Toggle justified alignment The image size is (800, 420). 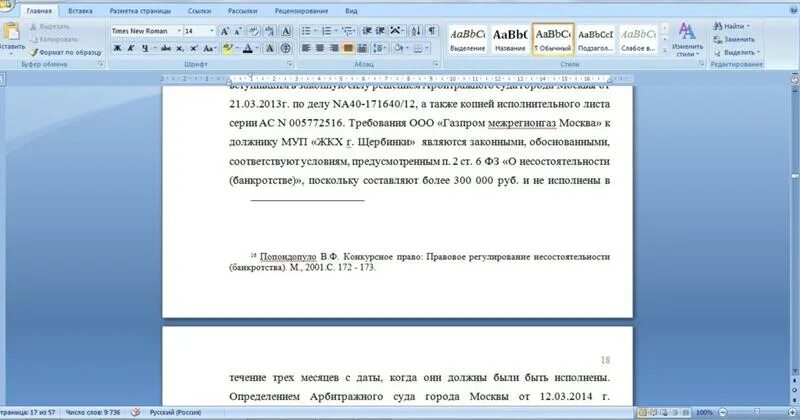click(x=348, y=48)
